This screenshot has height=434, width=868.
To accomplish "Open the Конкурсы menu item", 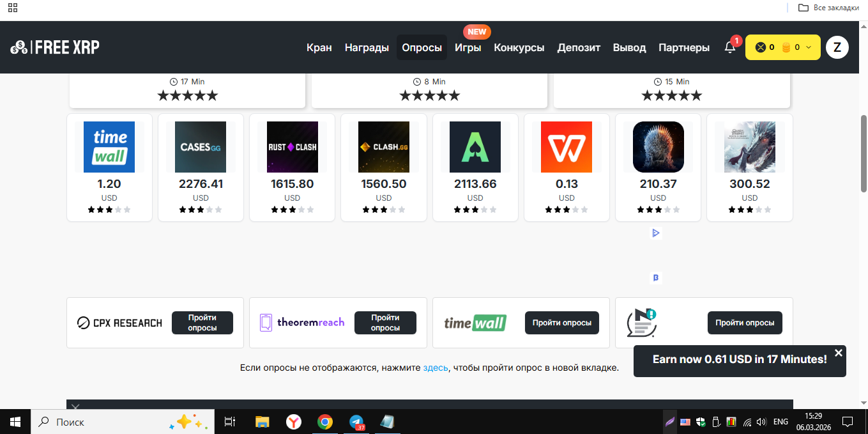I will 519,47.
